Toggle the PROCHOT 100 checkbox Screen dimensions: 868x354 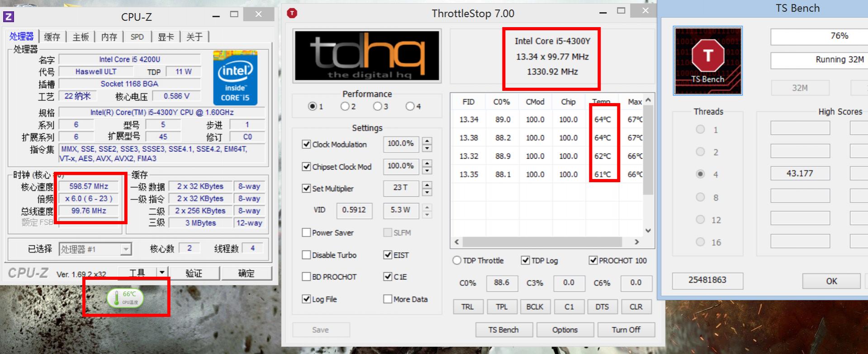coord(593,260)
